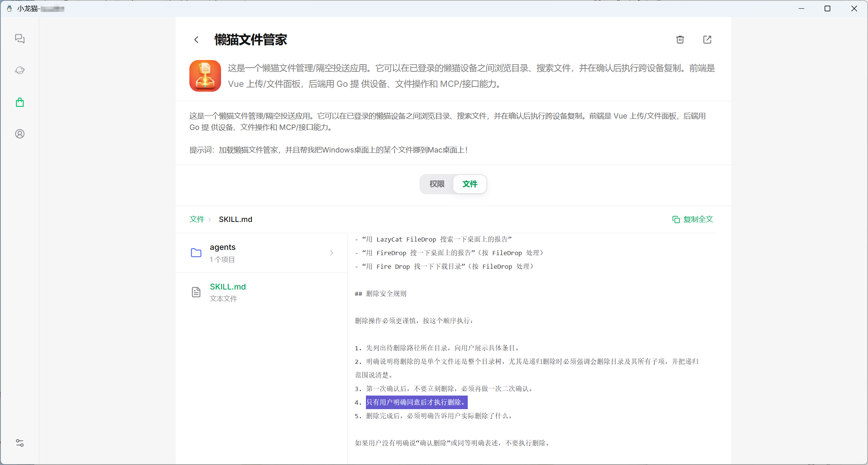Image resolution: width=868 pixels, height=465 pixels.
Task: Click the SKILL.md document icon
Action: click(x=196, y=292)
